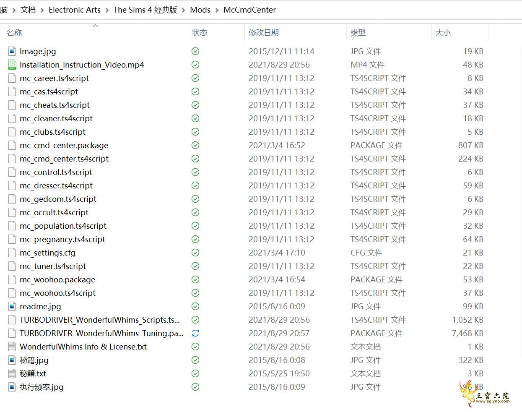Click the 秘籍.txt text file icon

pyautogui.click(x=12, y=373)
